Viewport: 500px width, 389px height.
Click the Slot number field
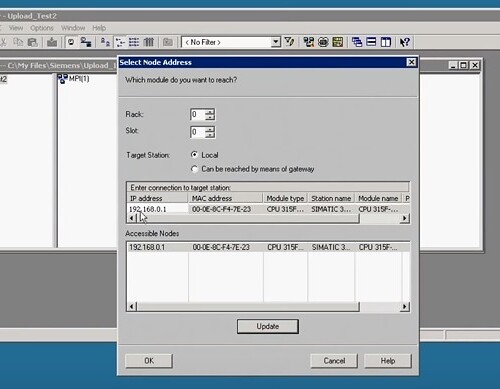point(198,132)
